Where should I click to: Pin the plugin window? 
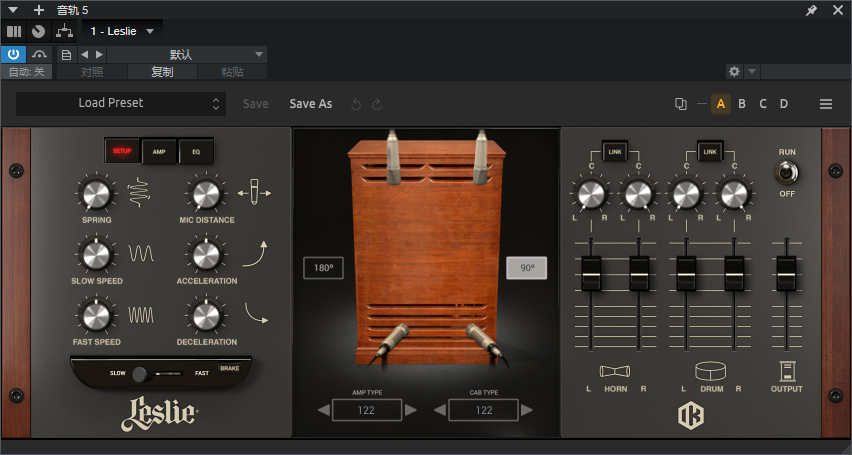(x=811, y=10)
